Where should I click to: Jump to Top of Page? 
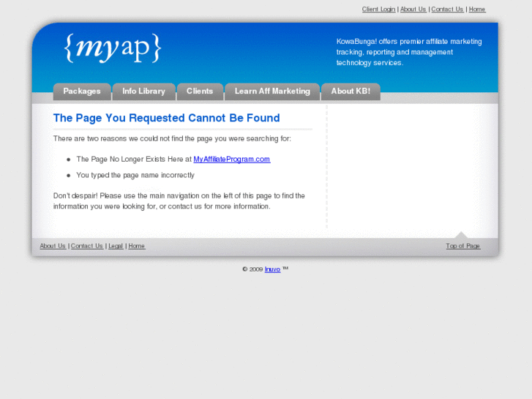coord(462,246)
